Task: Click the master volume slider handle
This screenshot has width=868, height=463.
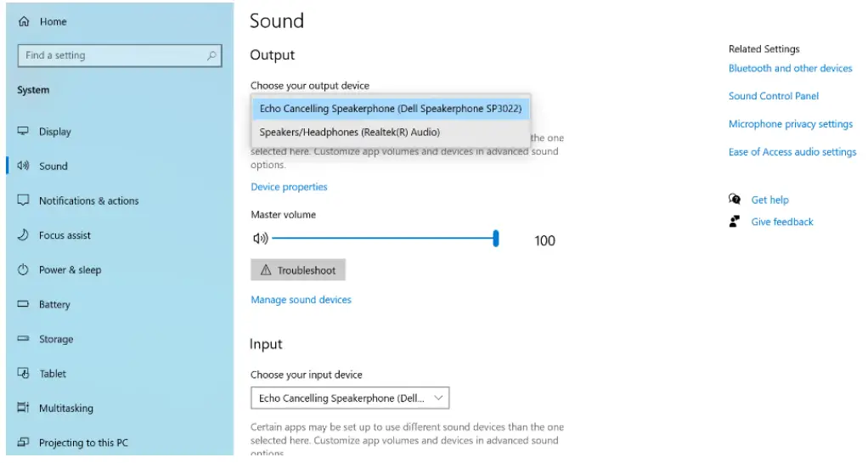Action: click(x=496, y=240)
